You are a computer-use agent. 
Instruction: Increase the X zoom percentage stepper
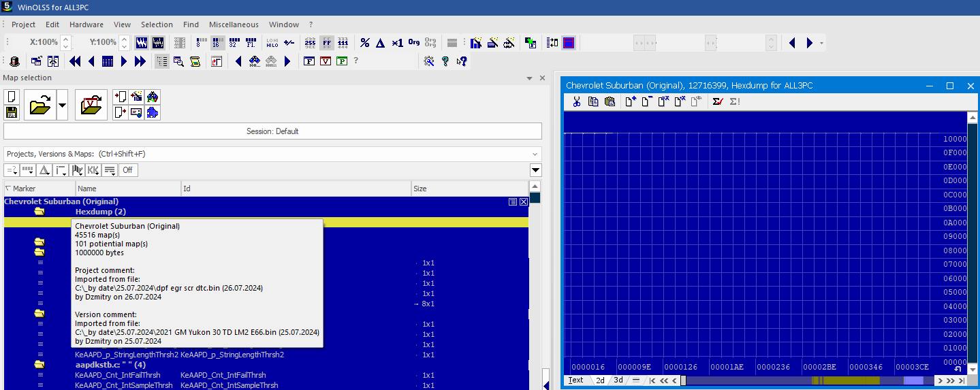point(65,38)
